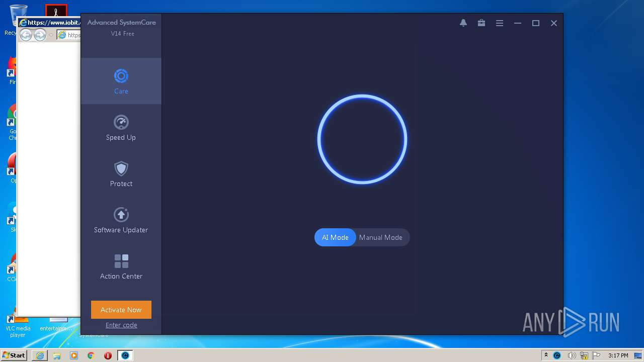Open the toolbox briefcase icon
Image resolution: width=644 pixels, height=362 pixels.
(481, 23)
